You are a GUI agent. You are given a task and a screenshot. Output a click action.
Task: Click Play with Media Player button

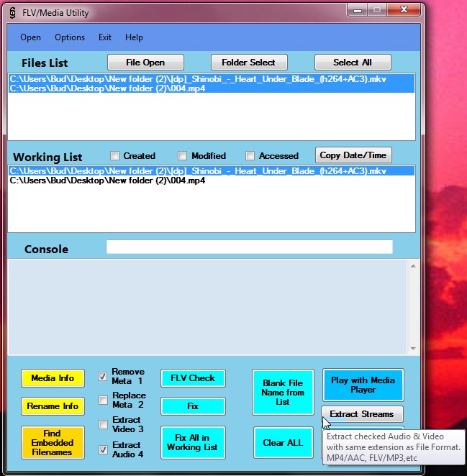point(363,385)
